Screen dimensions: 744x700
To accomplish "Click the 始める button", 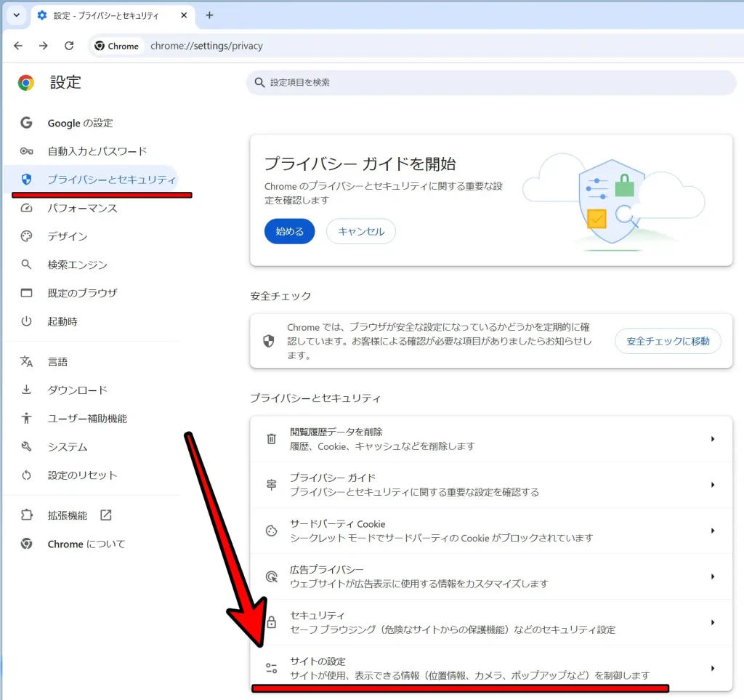I will pos(289,231).
